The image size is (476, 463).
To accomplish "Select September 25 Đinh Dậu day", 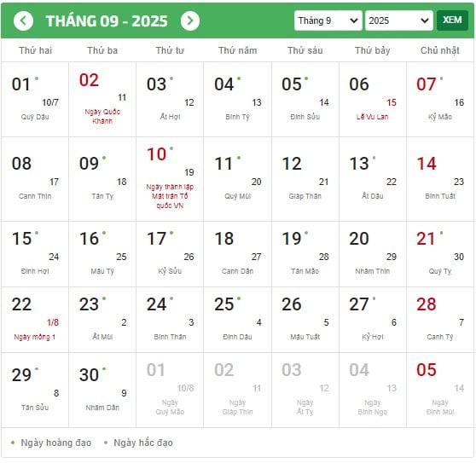I will 237,320.
